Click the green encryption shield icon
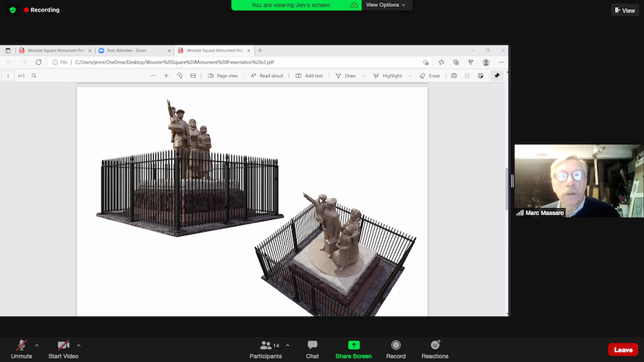644x362 pixels. (x=12, y=10)
